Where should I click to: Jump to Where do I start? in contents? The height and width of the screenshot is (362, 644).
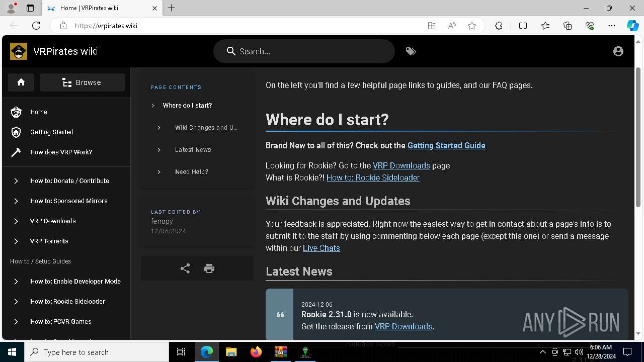click(187, 106)
